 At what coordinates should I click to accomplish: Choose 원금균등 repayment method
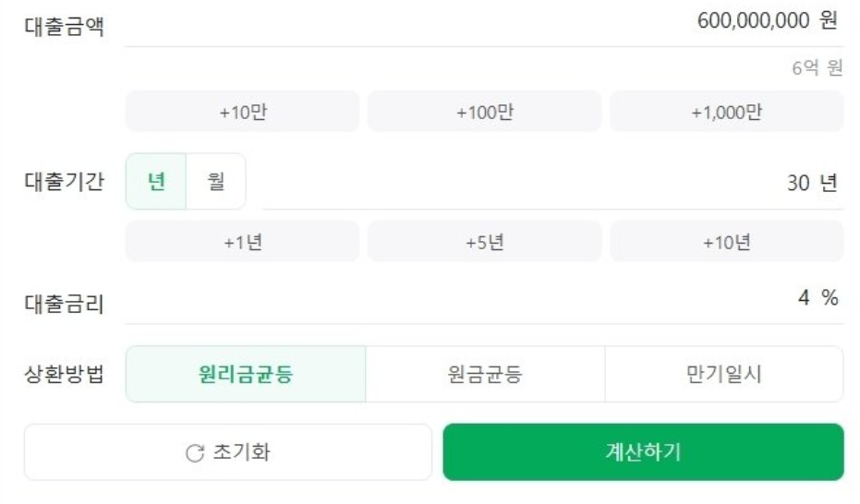485,374
